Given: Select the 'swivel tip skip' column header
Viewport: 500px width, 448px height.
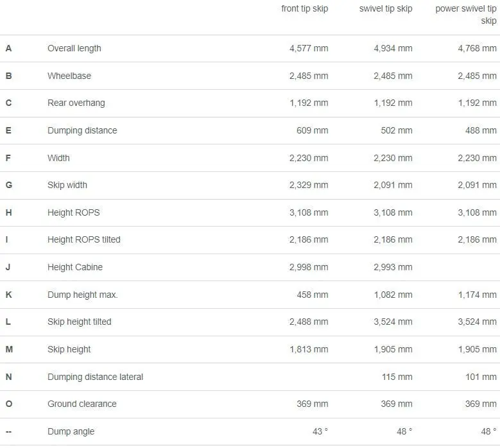Looking at the screenshot, I should (x=386, y=8).
